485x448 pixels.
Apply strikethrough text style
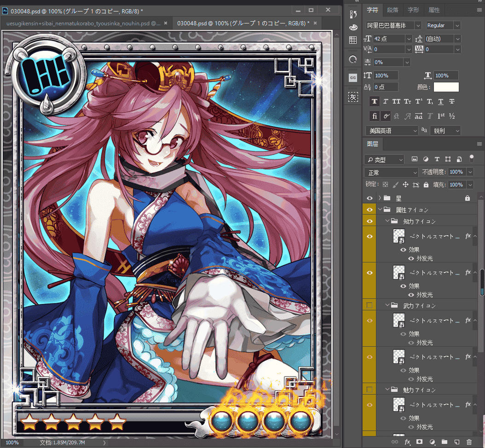(x=451, y=102)
